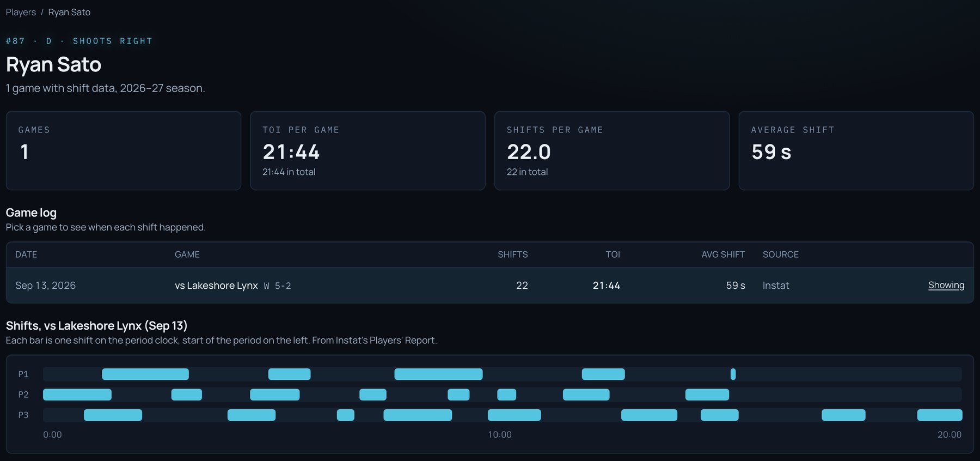980x461 pixels.
Task: Click the SHIFTS column header
Action: pos(513,254)
